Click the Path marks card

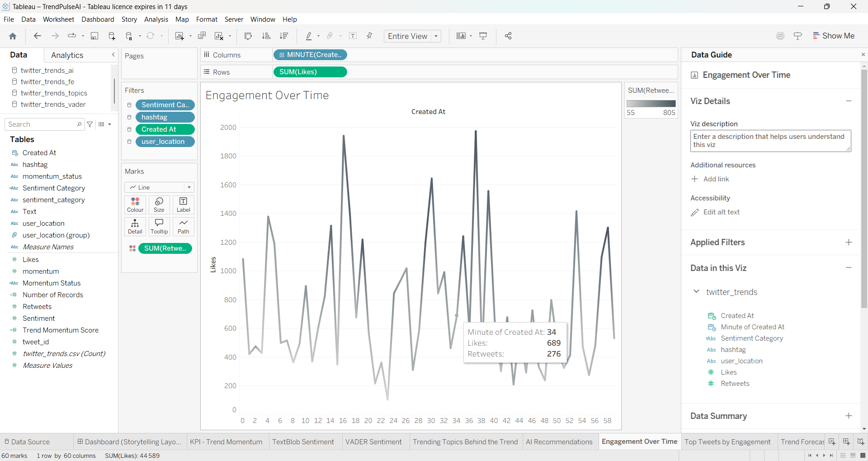pos(184,226)
